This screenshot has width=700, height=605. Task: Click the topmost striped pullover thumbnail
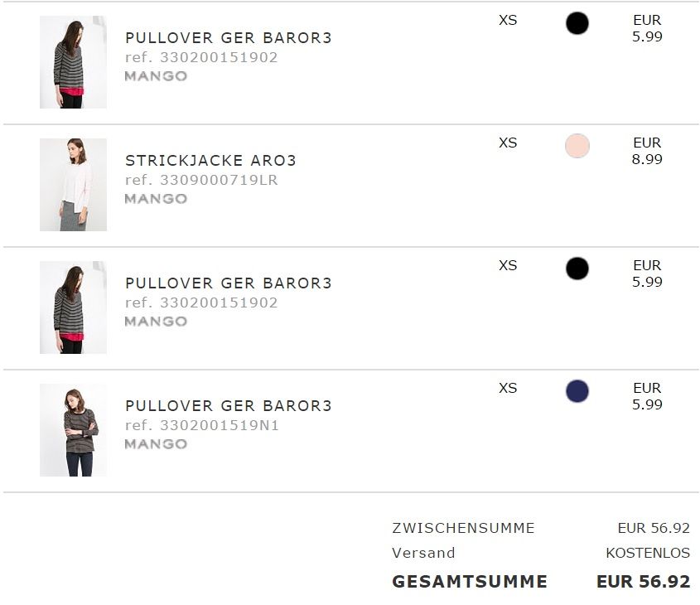point(73,62)
